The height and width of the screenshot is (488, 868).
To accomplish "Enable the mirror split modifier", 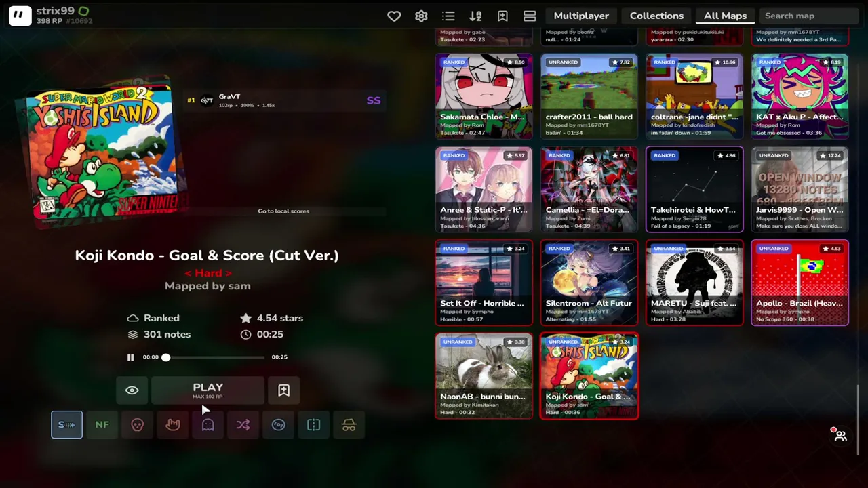I will coord(313,425).
